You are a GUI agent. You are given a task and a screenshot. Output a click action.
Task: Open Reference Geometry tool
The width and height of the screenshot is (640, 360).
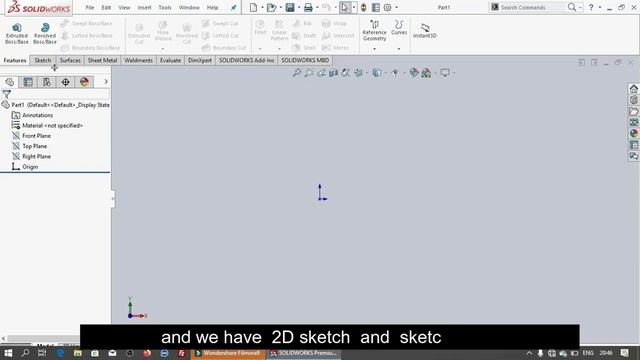374,31
